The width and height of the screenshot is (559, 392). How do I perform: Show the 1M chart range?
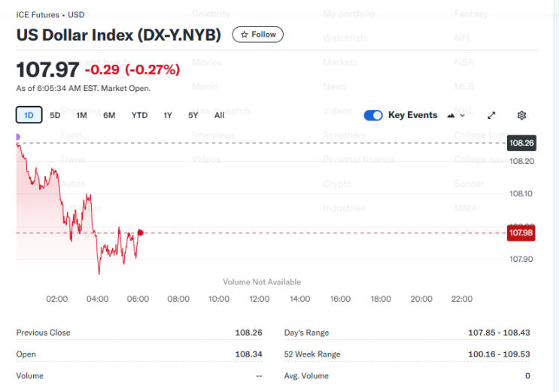click(82, 115)
